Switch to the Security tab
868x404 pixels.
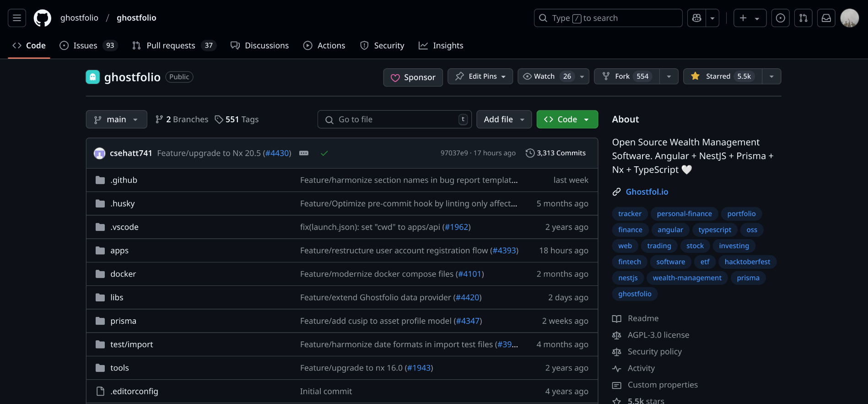(382, 45)
